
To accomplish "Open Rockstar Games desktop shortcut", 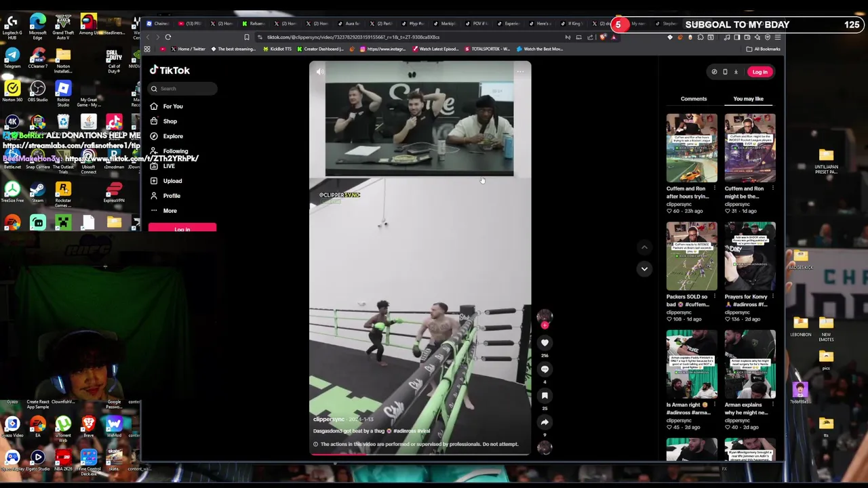I will coord(63,195).
